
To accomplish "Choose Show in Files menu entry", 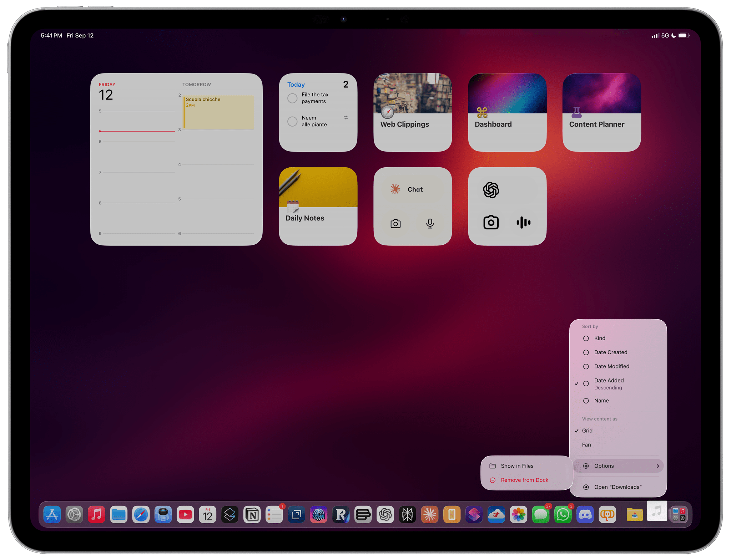I will coord(517,466).
